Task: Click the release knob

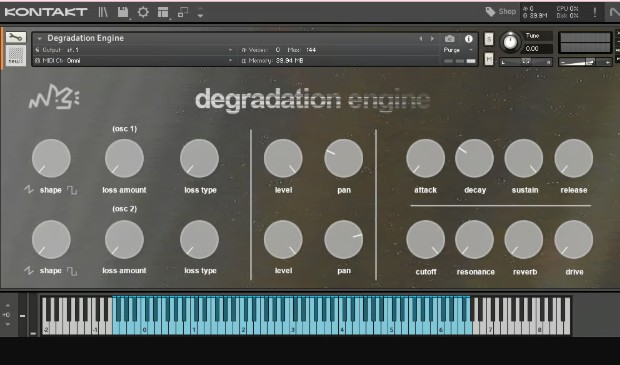Action: (574, 158)
